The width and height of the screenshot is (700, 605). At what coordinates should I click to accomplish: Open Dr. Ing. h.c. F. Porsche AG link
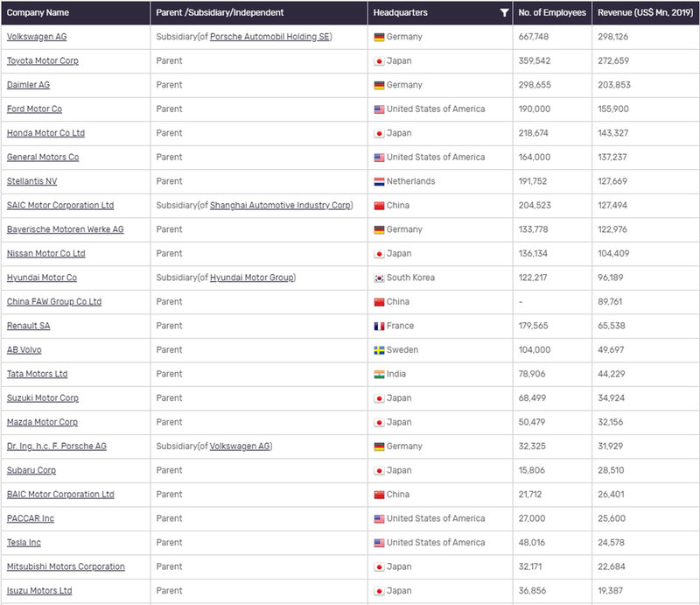point(57,447)
